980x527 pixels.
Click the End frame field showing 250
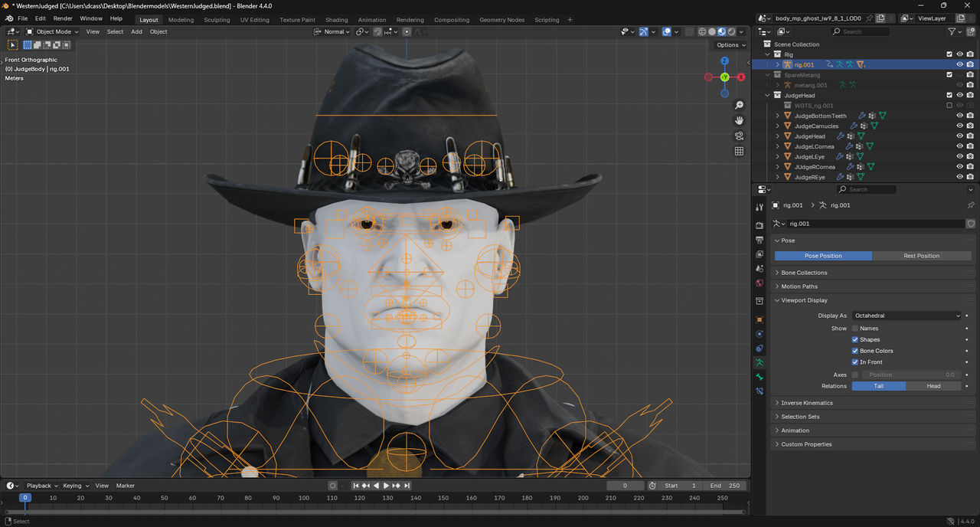tap(725, 486)
